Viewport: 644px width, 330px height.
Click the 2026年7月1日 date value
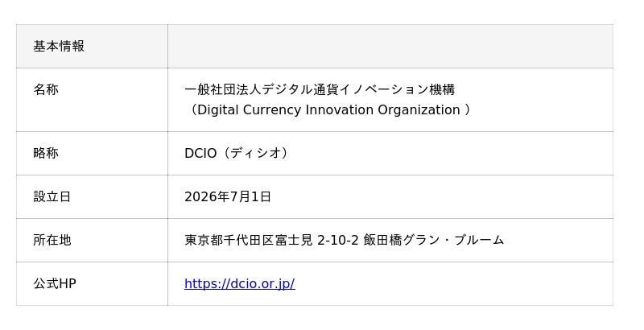pos(228,196)
